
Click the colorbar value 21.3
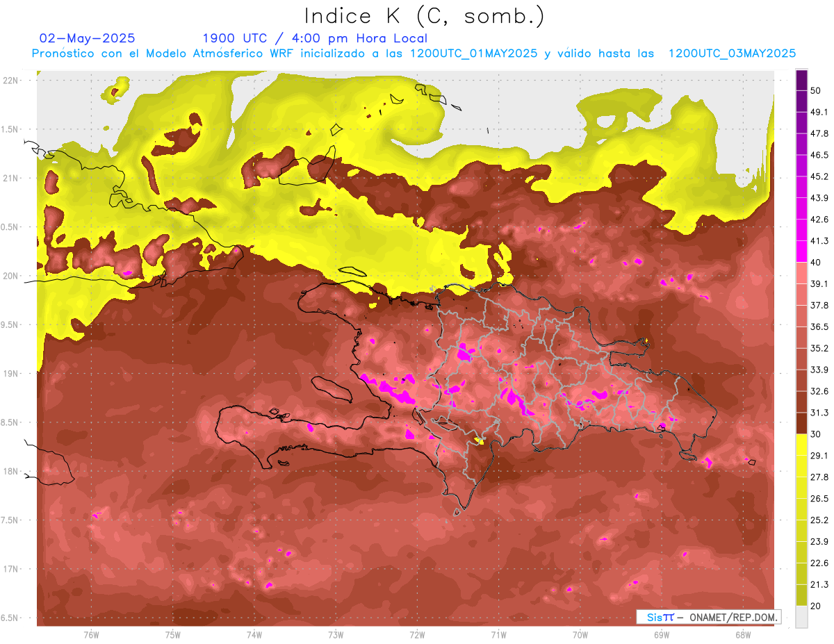pyautogui.click(x=819, y=585)
